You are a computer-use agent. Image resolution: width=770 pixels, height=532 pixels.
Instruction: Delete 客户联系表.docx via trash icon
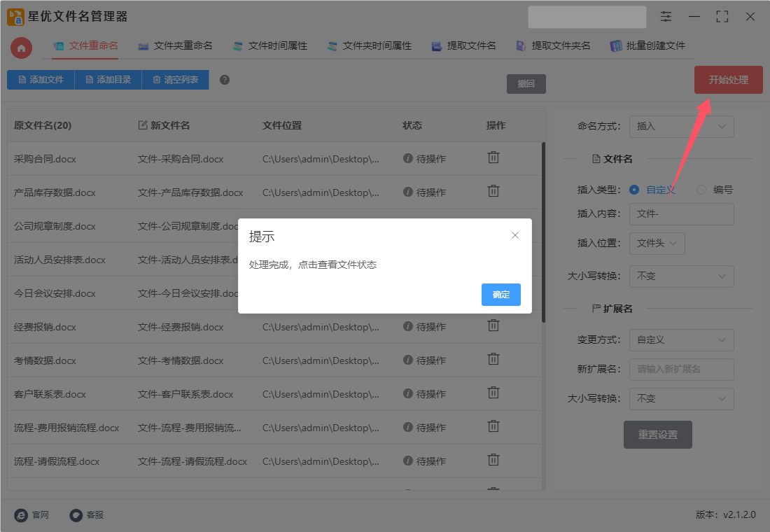pyautogui.click(x=493, y=393)
